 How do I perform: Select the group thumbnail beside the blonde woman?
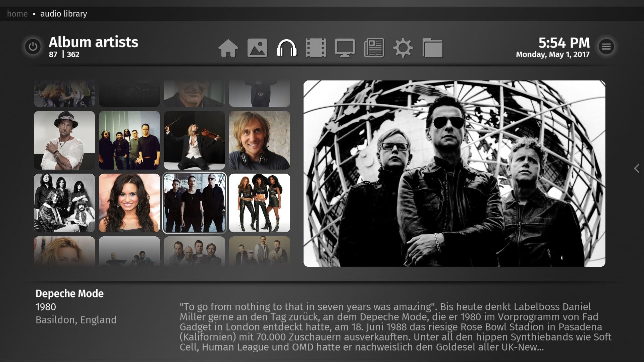[x=129, y=251]
